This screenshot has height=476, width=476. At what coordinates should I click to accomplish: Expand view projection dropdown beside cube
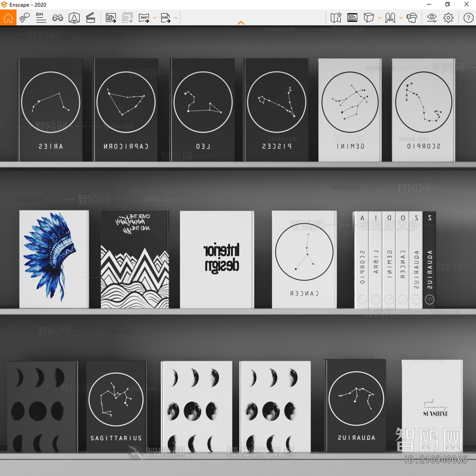380,18
